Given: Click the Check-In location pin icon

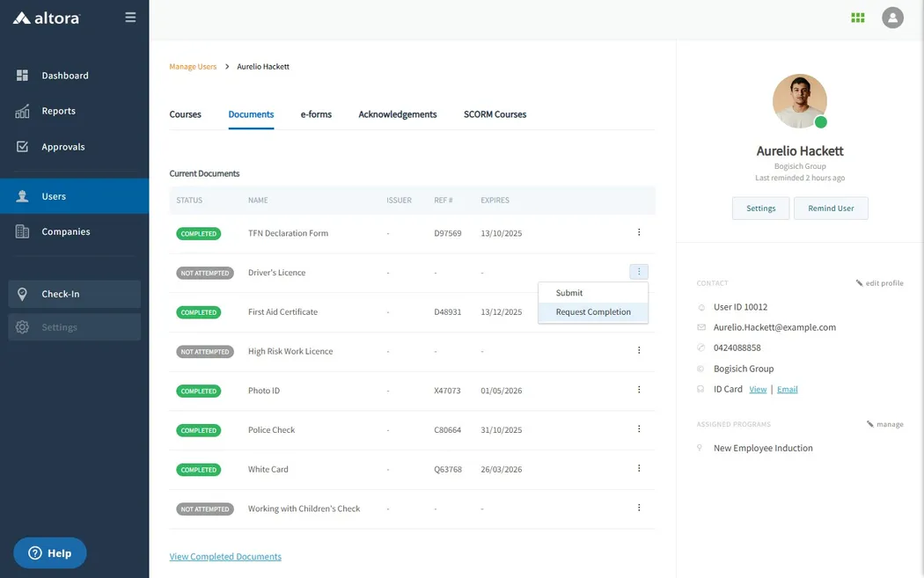Looking at the screenshot, I should (22, 294).
